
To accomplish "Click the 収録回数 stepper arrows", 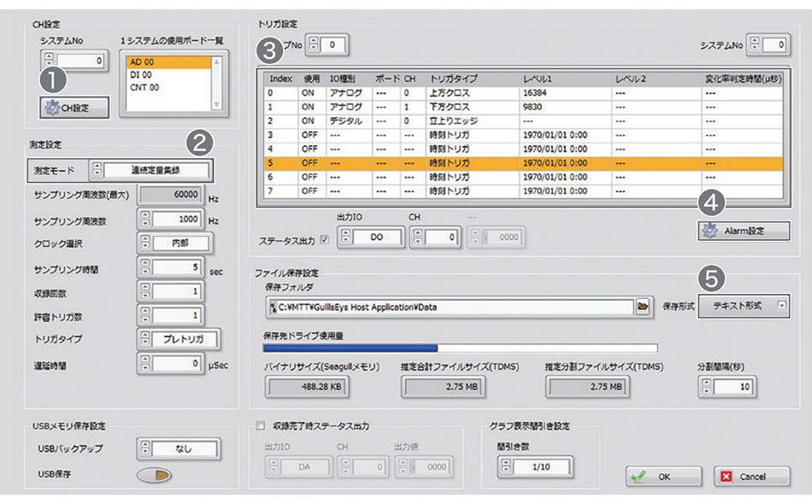I will tap(145, 291).
